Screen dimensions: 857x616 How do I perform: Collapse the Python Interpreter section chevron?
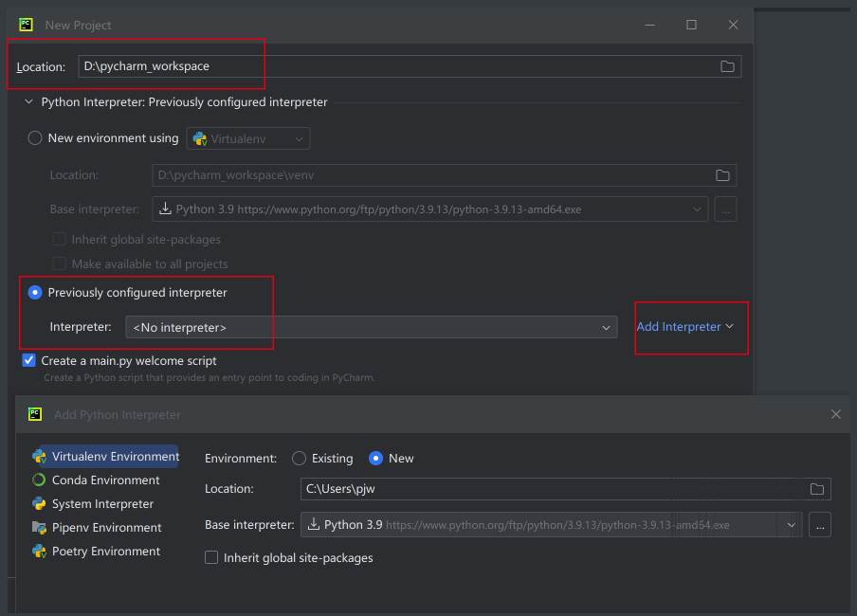(29, 101)
